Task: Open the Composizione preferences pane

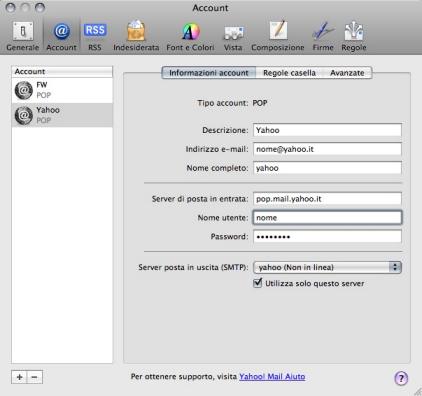Action: point(278,36)
